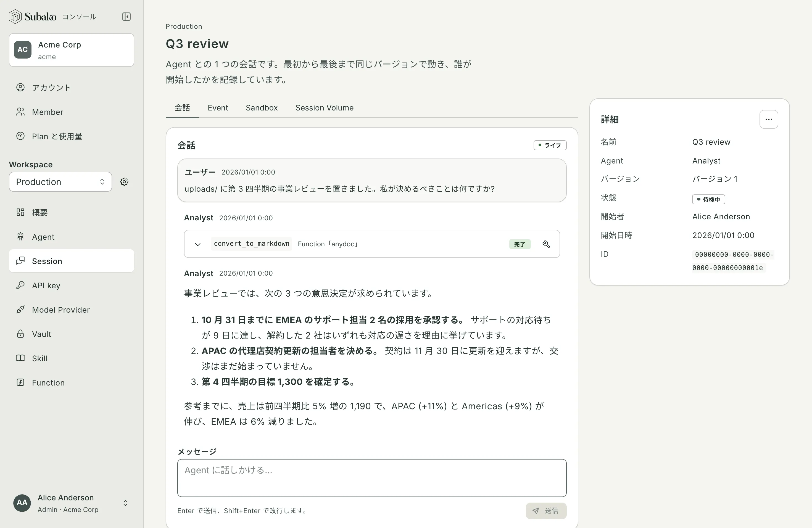Go to the Member page
This screenshot has height=528, width=812.
pos(71,112)
